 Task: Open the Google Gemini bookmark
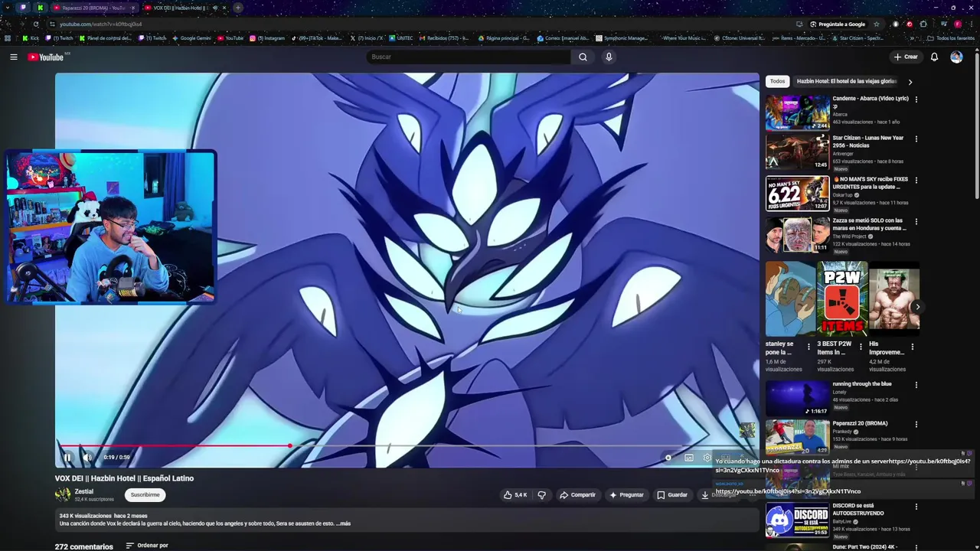pos(191,37)
